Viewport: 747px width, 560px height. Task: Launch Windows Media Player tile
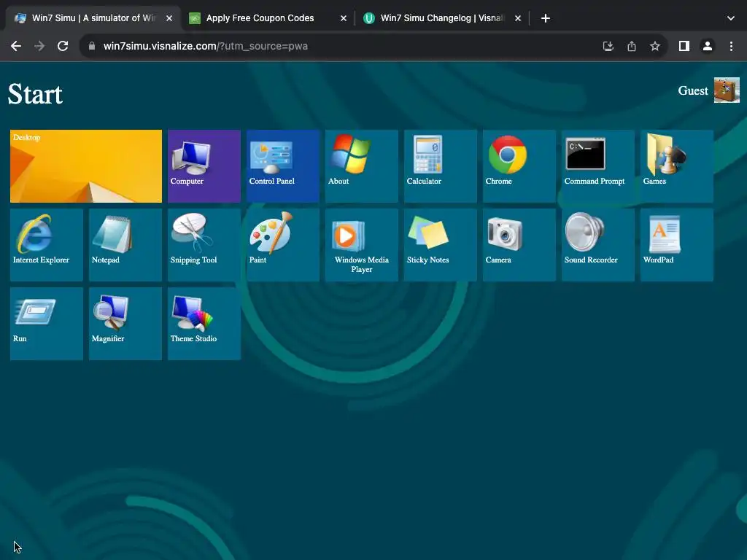362,245
